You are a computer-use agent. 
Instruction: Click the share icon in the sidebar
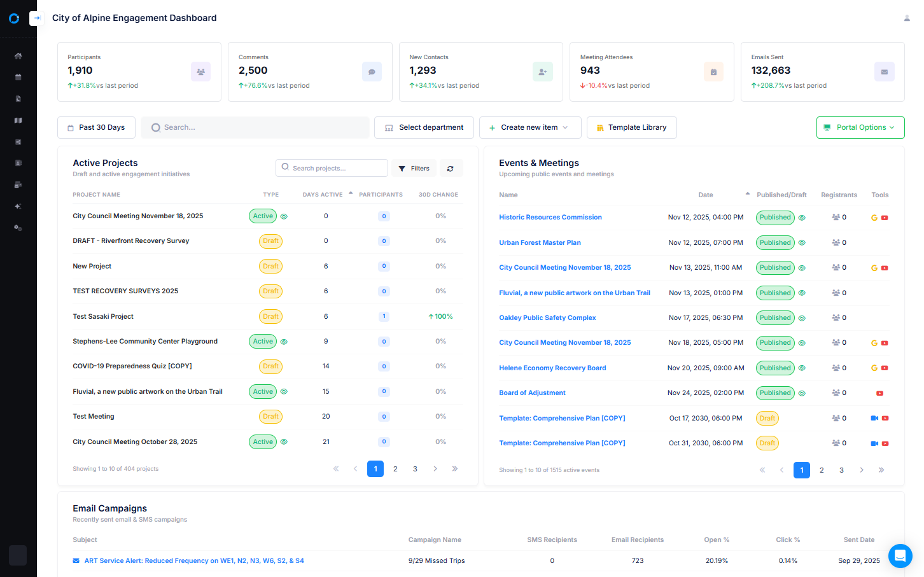tap(18, 141)
